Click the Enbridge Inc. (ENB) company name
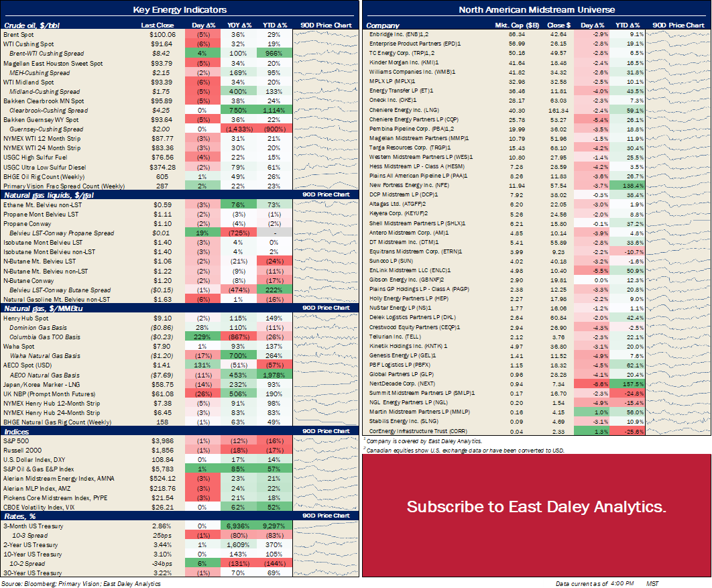Screen dimensions: 712x588 399,34
